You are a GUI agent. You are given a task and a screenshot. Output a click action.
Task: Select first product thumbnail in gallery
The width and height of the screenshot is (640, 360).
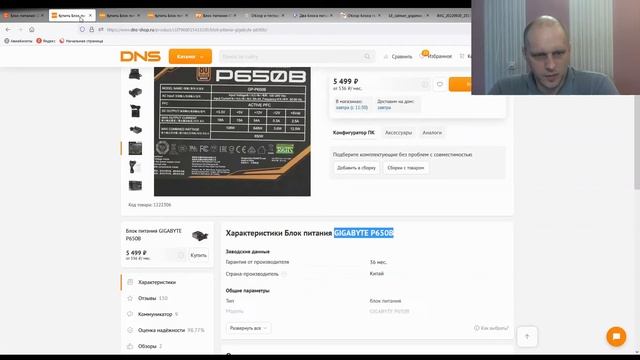(x=135, y=74)
